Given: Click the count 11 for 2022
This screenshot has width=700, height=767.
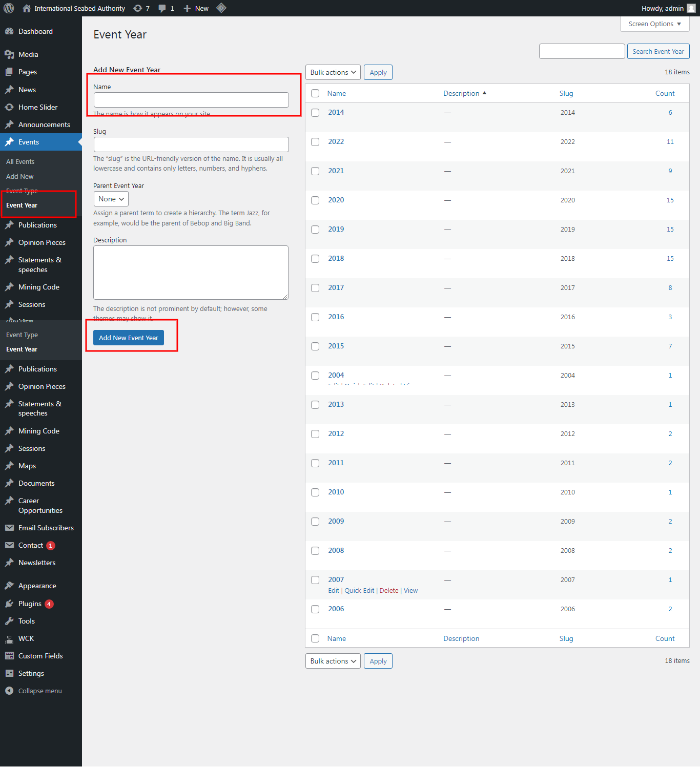Looking at the screenshot, I should coord(670,142).
